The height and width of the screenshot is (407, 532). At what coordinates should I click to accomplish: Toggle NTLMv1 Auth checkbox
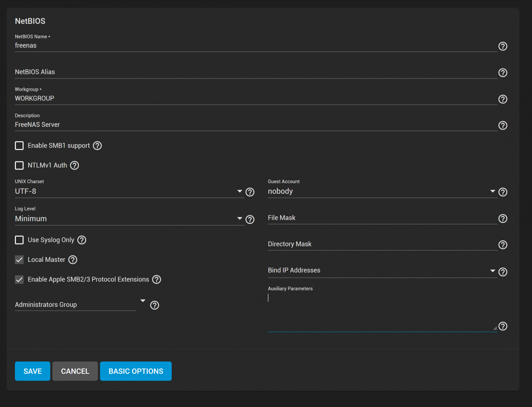pyautogui.click(x=19, y=165)
